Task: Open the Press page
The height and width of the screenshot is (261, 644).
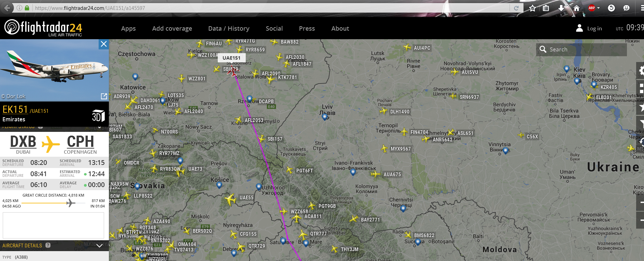Action: (307, 29)
